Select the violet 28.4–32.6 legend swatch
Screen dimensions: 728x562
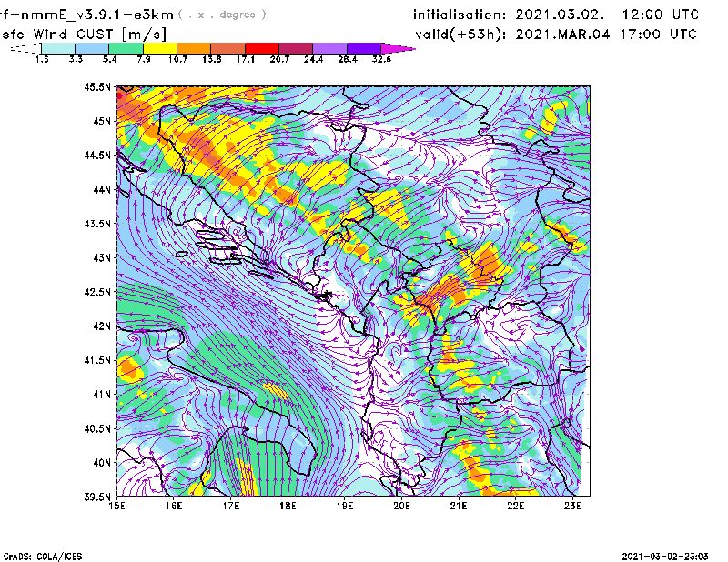pos(364,48)
